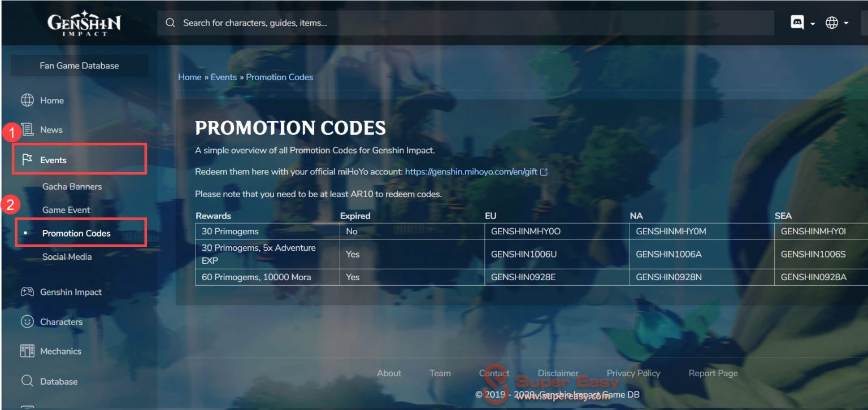Click the 30 Primogems reward cell
Viewport: 868px width, 410px height.
tap(267, 231)
